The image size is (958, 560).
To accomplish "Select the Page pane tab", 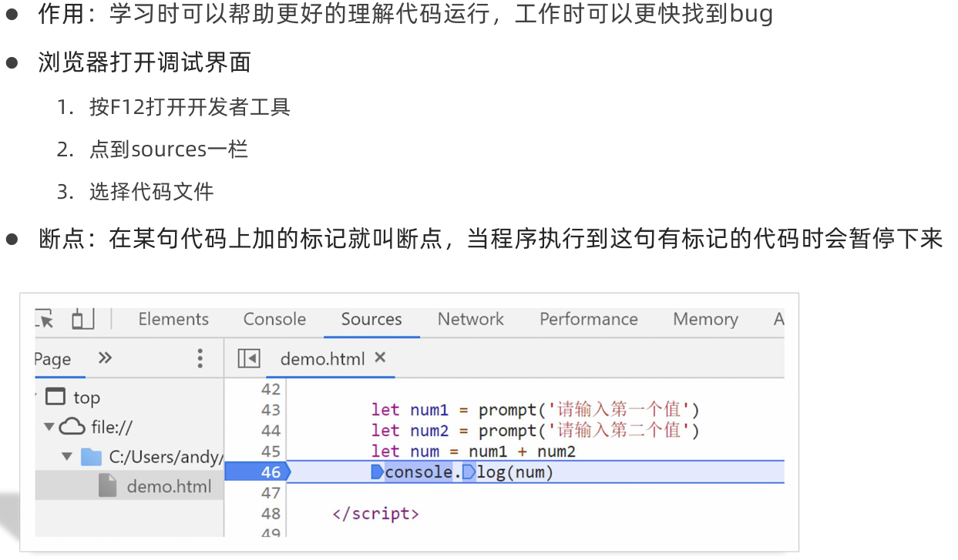I will pos(52,359).
